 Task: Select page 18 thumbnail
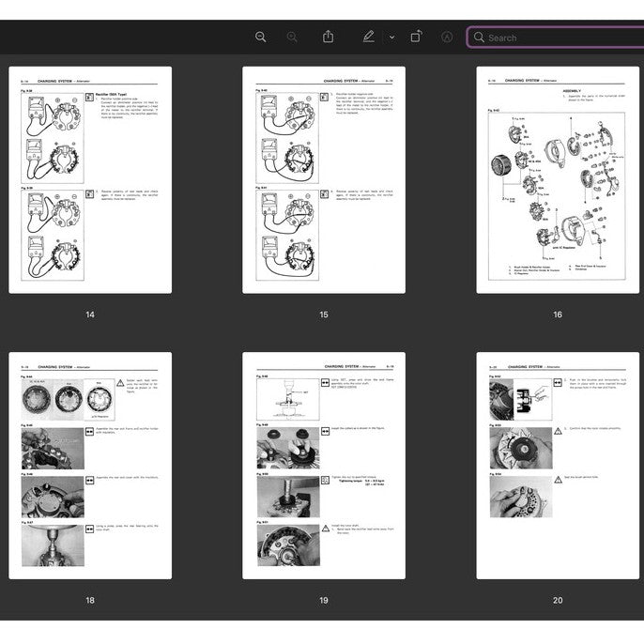coord(90,466)
